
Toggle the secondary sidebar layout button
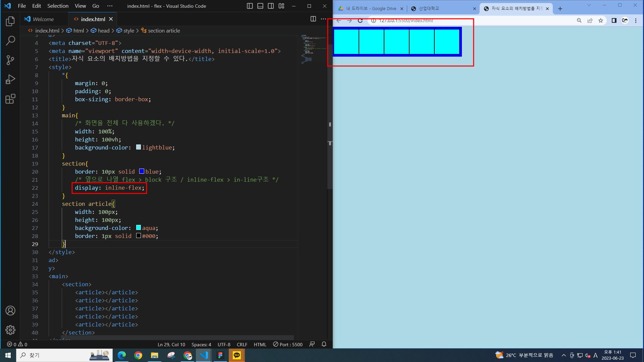271,6
